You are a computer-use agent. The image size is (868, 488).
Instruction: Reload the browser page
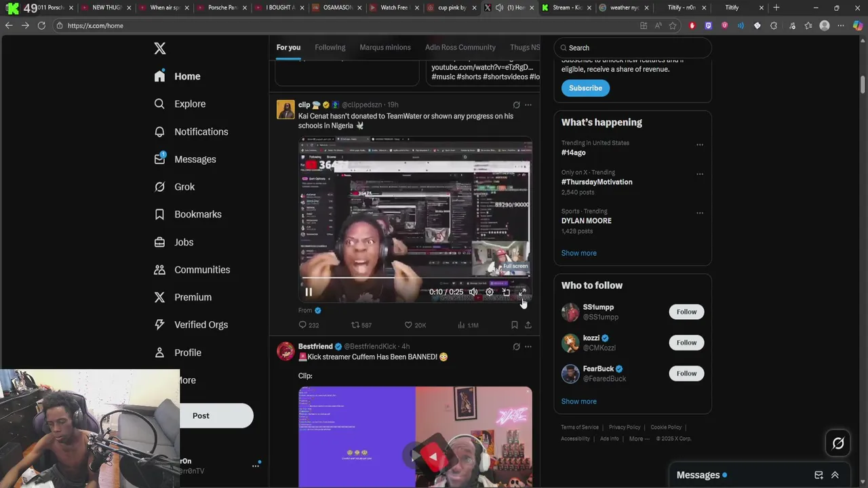41,26
